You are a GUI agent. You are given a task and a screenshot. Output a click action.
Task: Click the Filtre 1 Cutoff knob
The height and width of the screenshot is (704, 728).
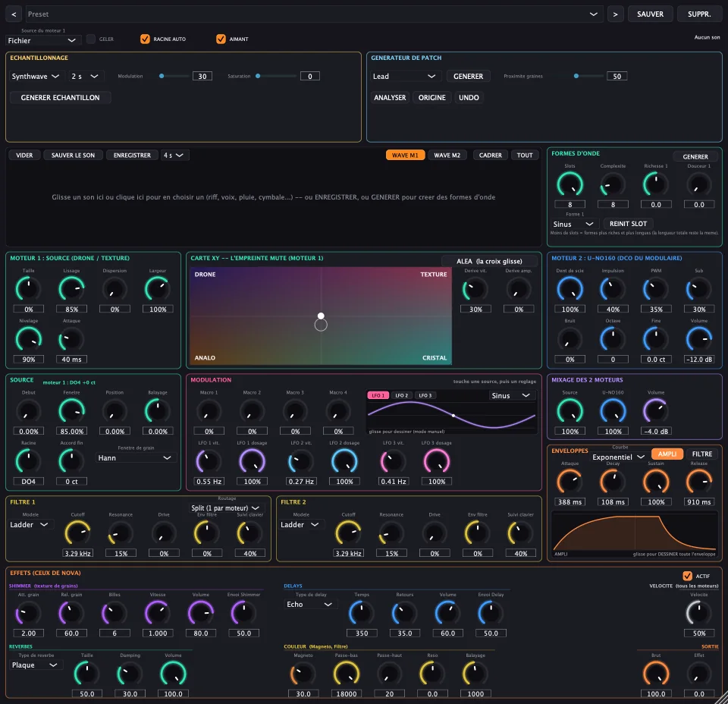pyautogui.click(x=77, y=533)
